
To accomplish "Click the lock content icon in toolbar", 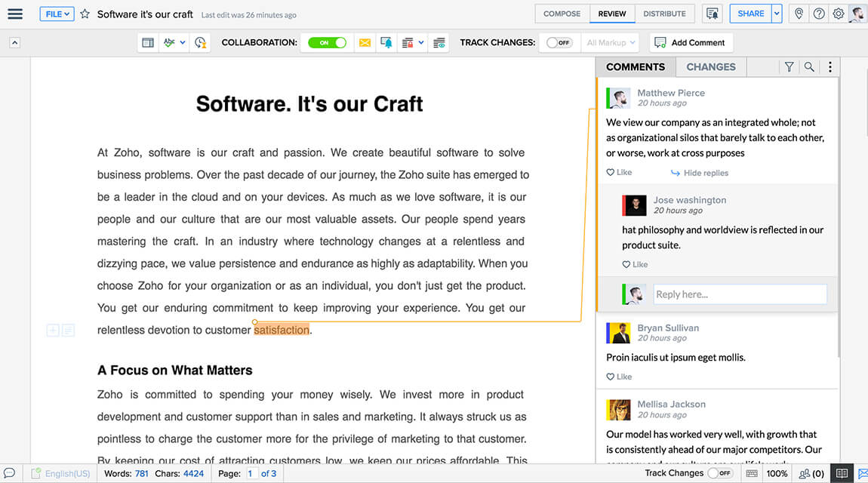I will coord(408,42).
